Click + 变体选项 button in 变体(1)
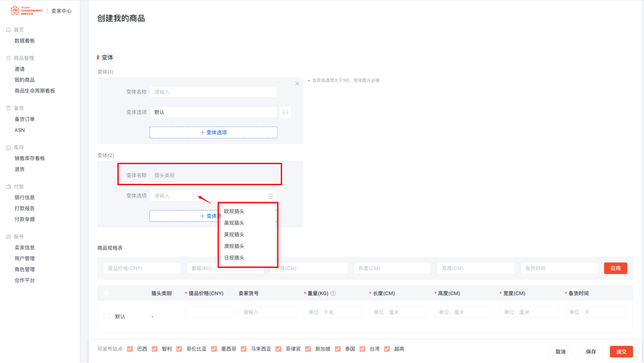The width and height of the screenshot is (644, 363). (213, 133)
